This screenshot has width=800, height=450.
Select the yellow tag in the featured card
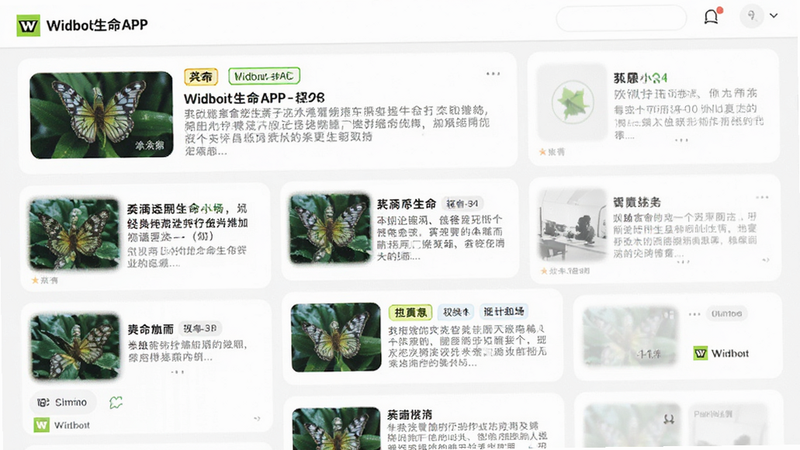(201, 77)
